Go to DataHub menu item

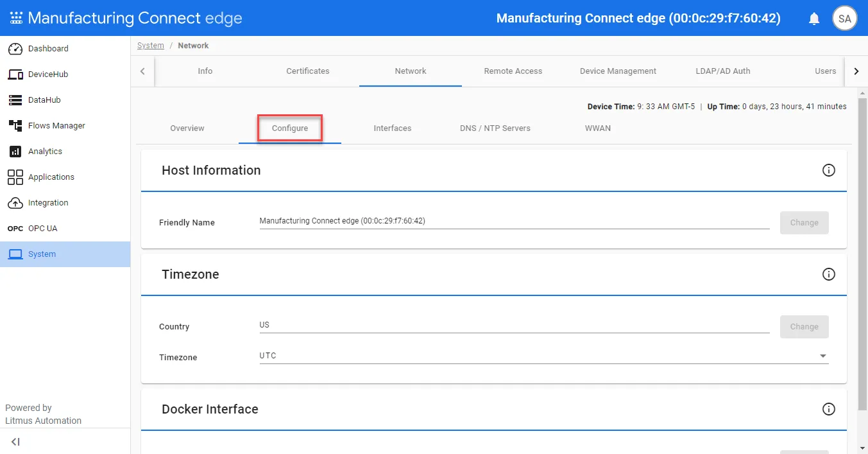pos(65,100)
